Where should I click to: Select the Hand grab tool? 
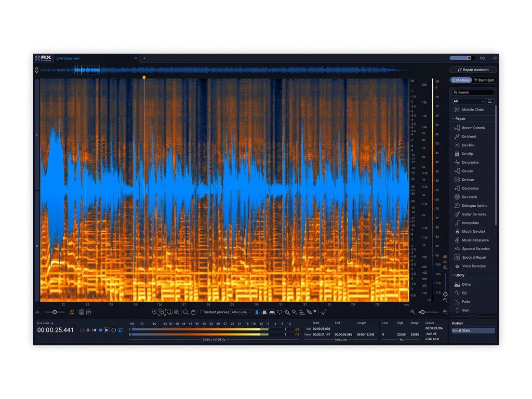point(193,312)
